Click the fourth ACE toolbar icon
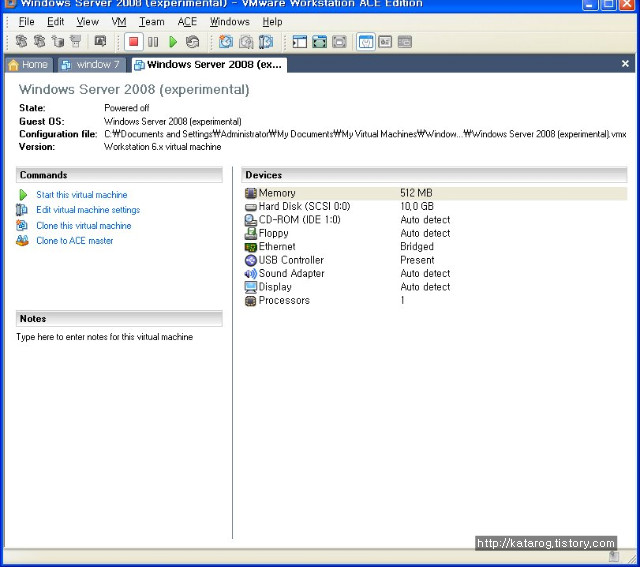Viewport: 640px width, 567px height. point(76,41)
